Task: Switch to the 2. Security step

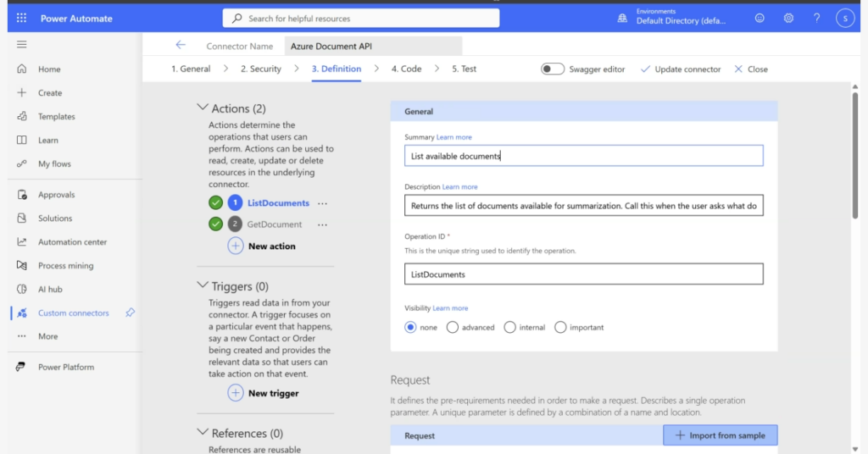Action: click(x=261, y=69)
